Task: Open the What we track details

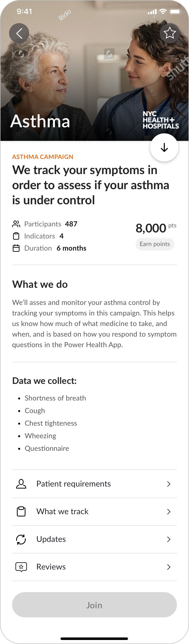Action: pyautogui.click(x=169, y=512)
